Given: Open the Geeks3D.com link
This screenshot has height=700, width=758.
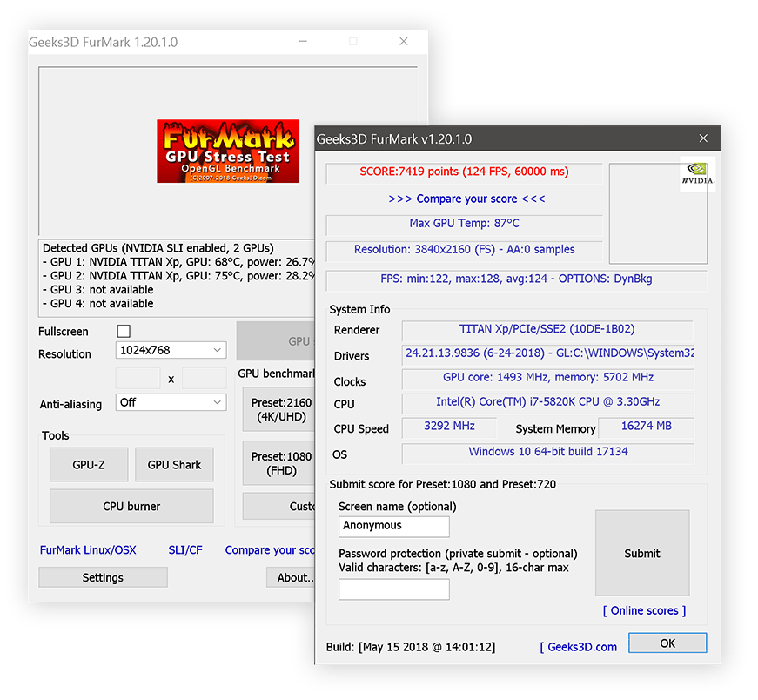Looking at the screenshot, I should point(579,647).
